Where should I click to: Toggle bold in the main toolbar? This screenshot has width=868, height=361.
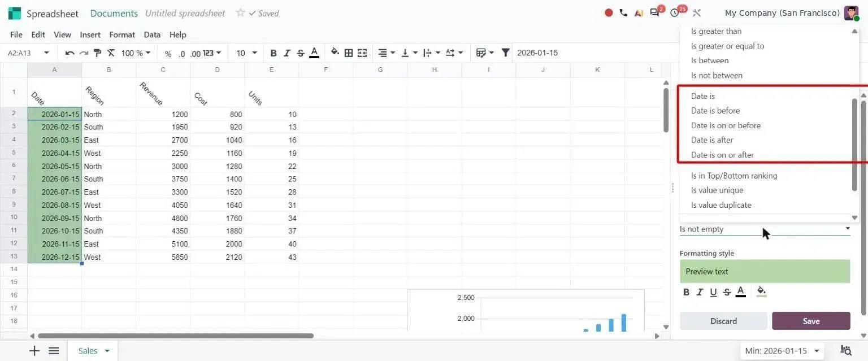[x=274, y=53]
